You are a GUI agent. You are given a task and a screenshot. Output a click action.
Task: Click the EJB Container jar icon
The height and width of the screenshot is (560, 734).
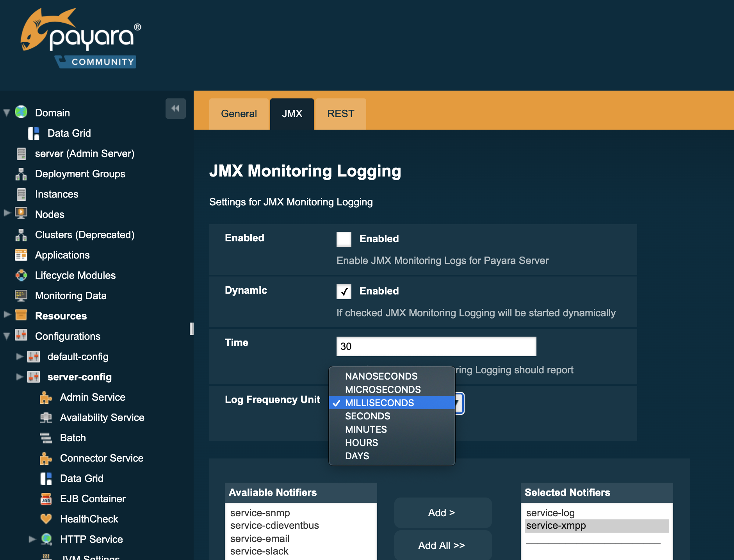pos(46,499)
